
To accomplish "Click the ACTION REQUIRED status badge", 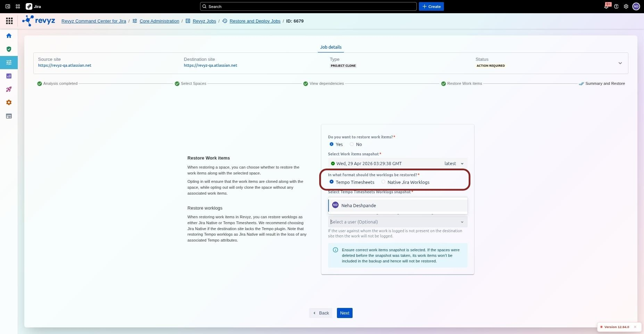I will (490, 66).
